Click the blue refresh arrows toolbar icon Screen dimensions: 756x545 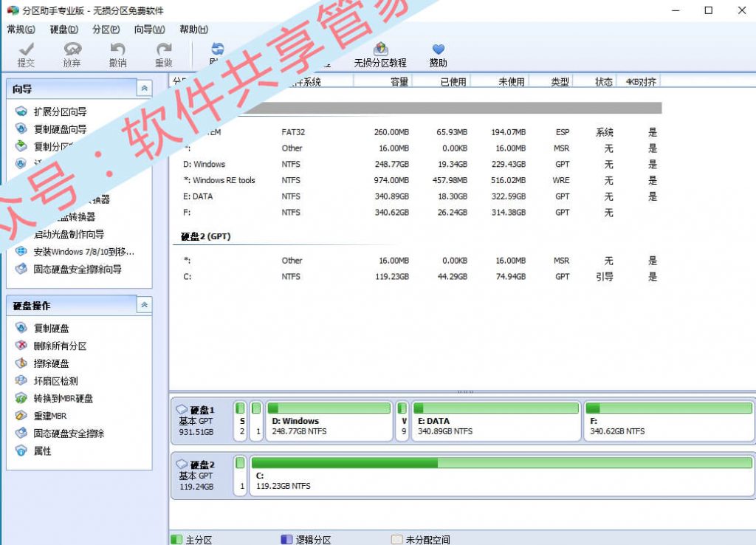pyautogui.click(x=218, y=49)
